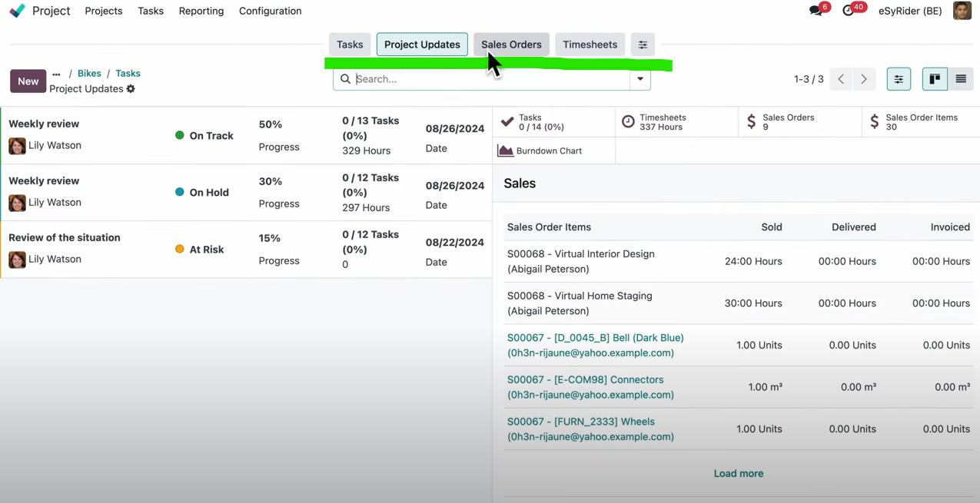Switch to the Sales Orders tab
The height and width of the screenshot is (503, 980).
[511, 45]
